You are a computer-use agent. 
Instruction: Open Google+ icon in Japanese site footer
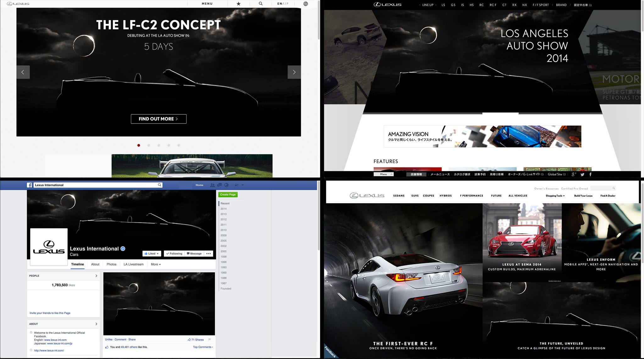tap(574, 174)
